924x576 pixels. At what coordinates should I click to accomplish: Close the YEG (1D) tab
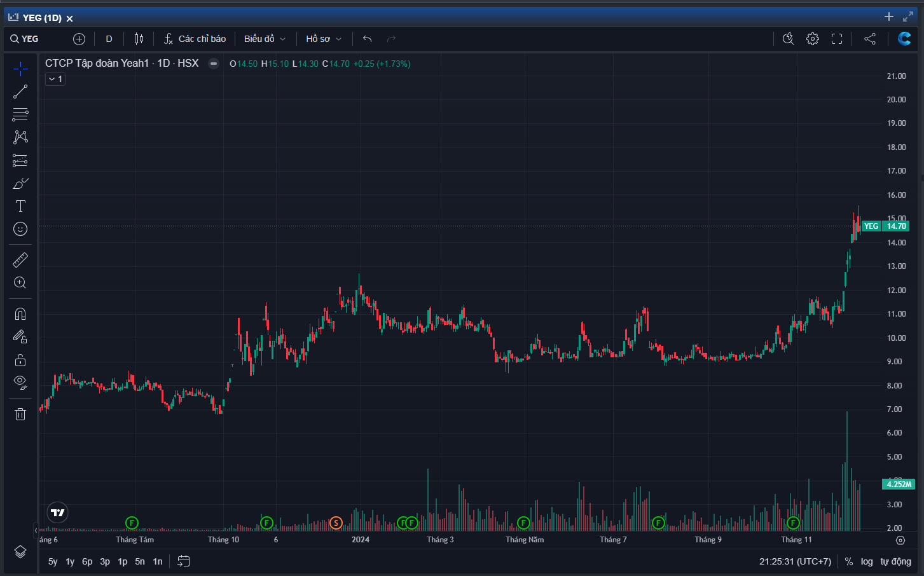coord(70,18)
